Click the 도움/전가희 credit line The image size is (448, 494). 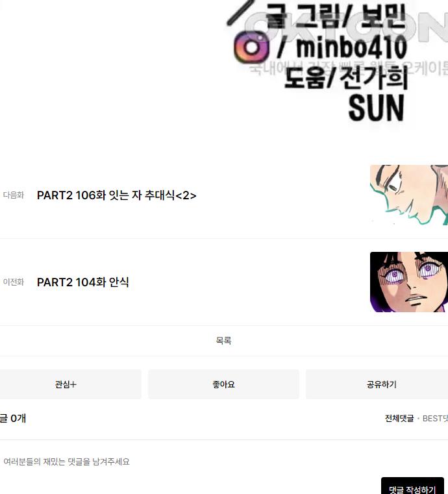click(346, 77)
